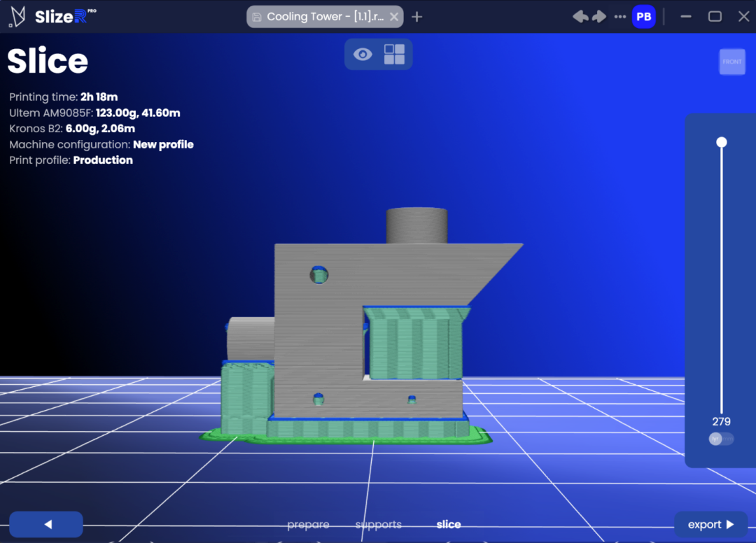The width and height of the screenshot is (756, 543).
Task: Click the save icon on Cooling Tower tab
Action: pos(257,17)
